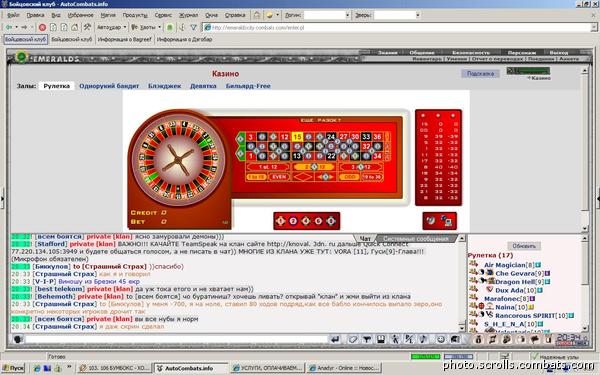The image size is (600, 375).
Task: Click the Подсказка hint button
Action: pyautogui.click(x=480, y=73)
